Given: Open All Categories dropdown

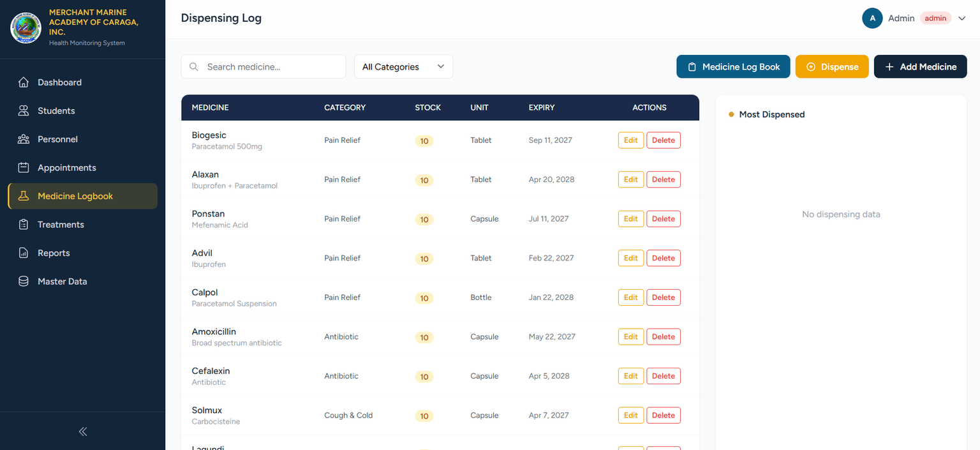Looking at the screenshot, I should pyautogui.click(x=403, y=67).
